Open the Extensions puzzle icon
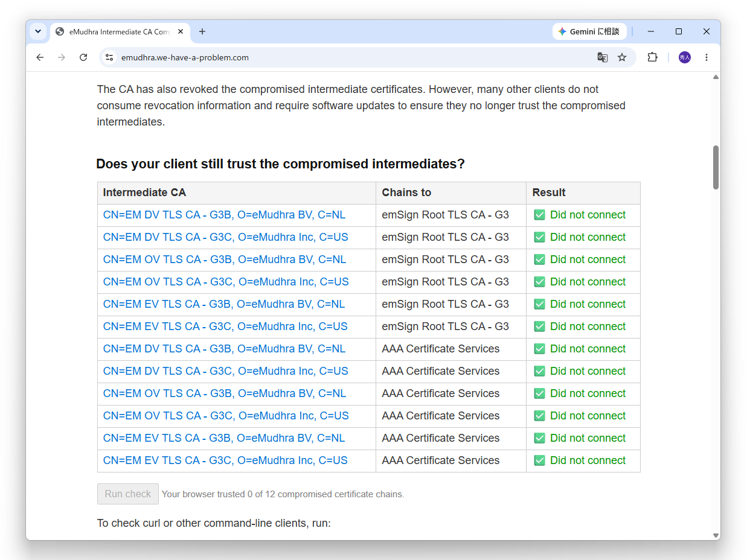Image resolution: width=747 pixels, height=560 pixels. [x=652, y=57]
